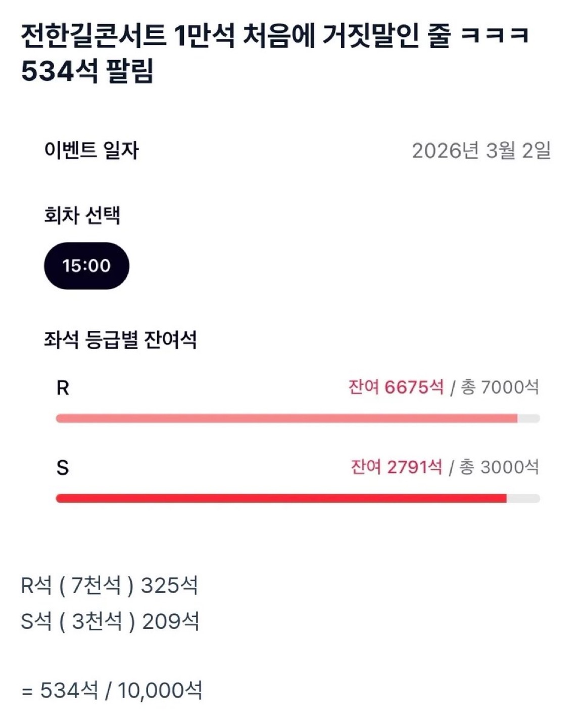Click the 이벤트 일자 label

[91, 151]
